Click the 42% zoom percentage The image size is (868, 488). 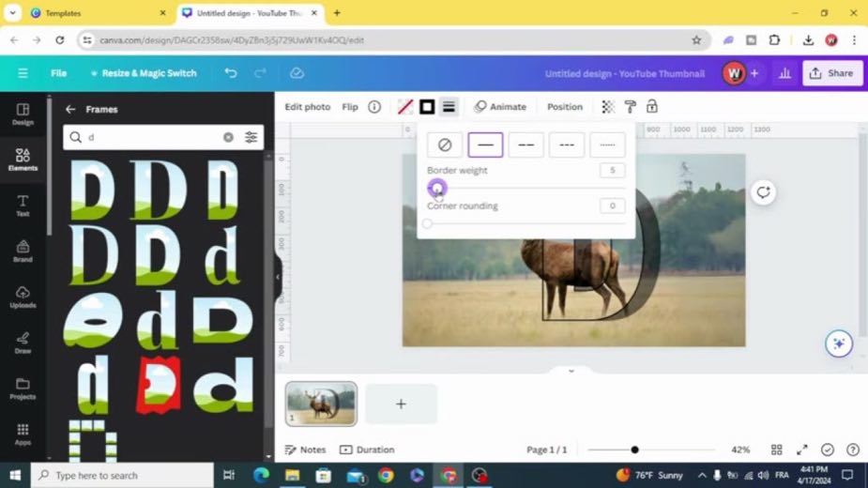point(740,450)
